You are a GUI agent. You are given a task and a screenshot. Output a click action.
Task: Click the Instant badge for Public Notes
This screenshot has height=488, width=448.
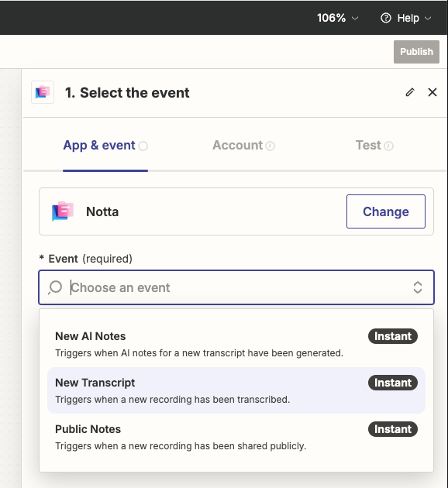coord(393,429)
